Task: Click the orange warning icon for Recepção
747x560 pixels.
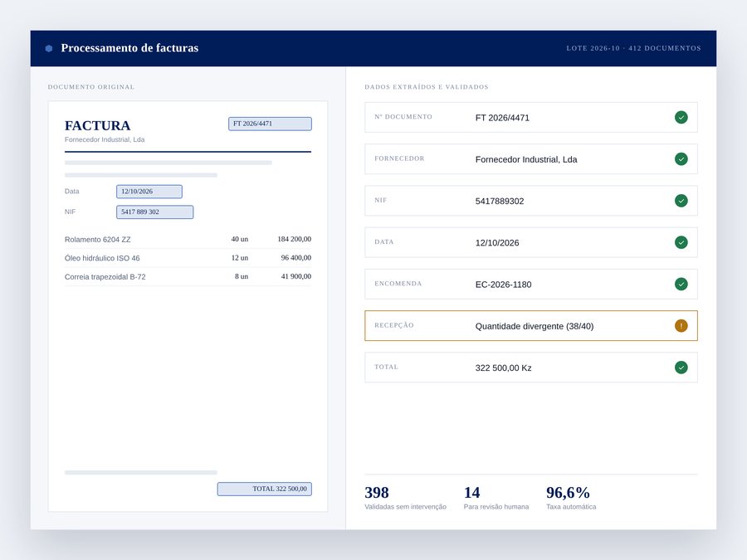Action: (x=681, y=326)
